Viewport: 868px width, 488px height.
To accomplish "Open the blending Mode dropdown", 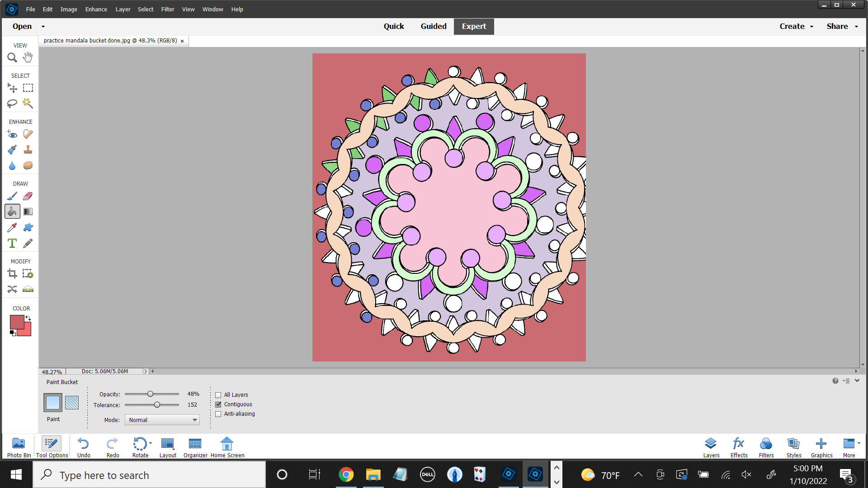I will [162, 420].
